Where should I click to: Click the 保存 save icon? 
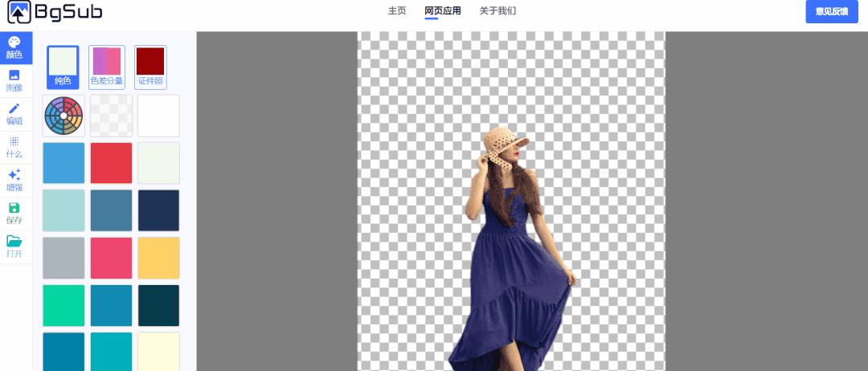point(14,213)
